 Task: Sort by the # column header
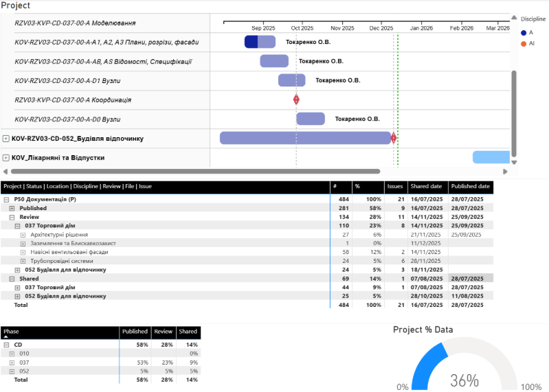[341, 187]
